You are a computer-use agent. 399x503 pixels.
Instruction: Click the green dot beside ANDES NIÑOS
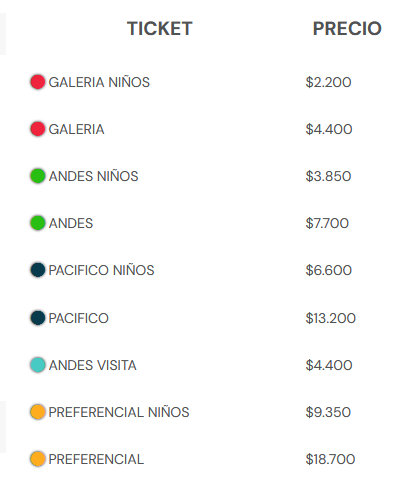[x=38, y=176]
